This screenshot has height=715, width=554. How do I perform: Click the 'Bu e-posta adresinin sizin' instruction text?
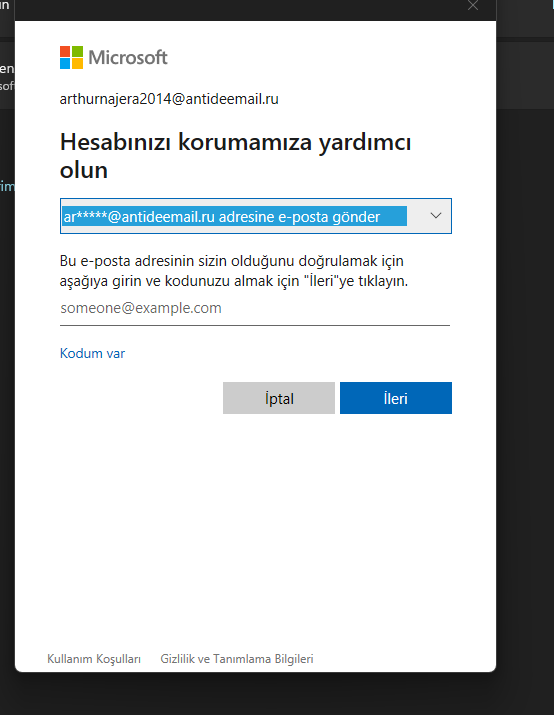click(233, 271)
